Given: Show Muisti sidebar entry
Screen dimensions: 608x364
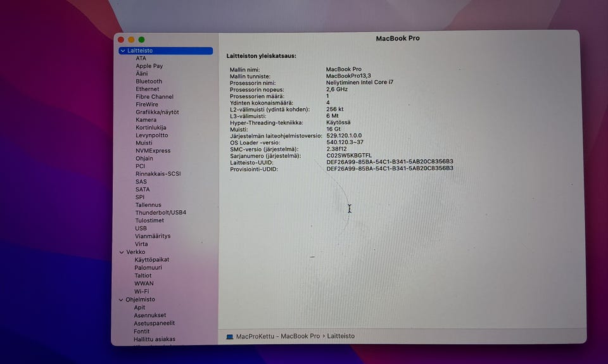Looking at the screenshot, I should pyautogui.click(x=144, y=142).
